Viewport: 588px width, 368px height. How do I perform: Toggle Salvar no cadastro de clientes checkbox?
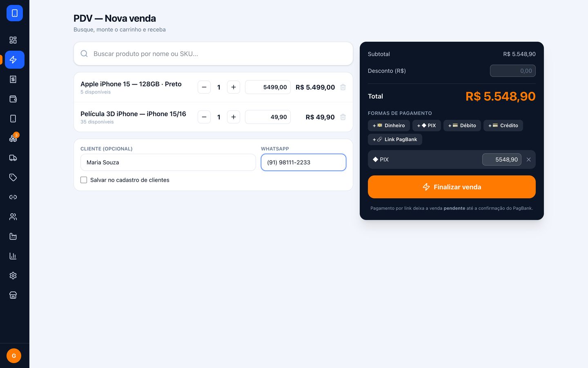tap(84, 180)
